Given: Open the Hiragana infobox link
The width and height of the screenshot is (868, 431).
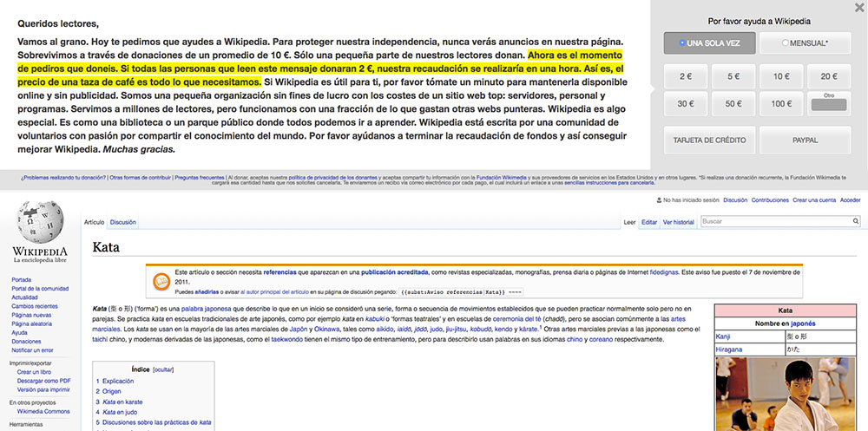Looking at the screenshot, I should pyautogui.click(x=729, y=349).
